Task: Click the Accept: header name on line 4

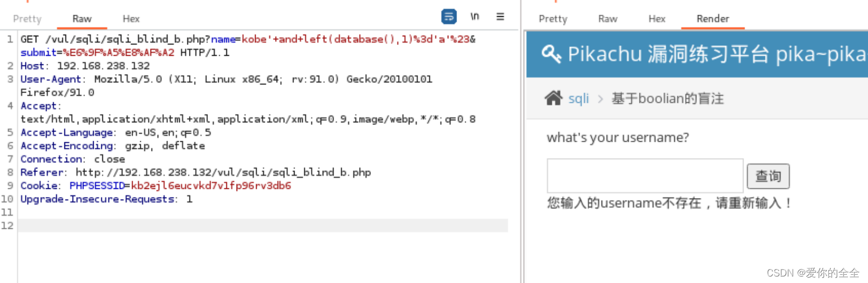Action: coord(41,106)
